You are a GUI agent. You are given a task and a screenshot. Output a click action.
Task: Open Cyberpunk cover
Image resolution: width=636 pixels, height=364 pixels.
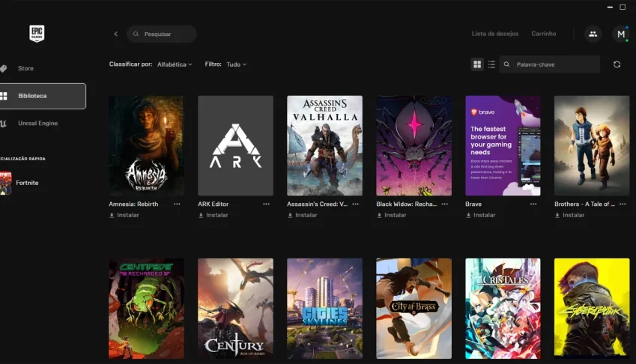(592, 309)
